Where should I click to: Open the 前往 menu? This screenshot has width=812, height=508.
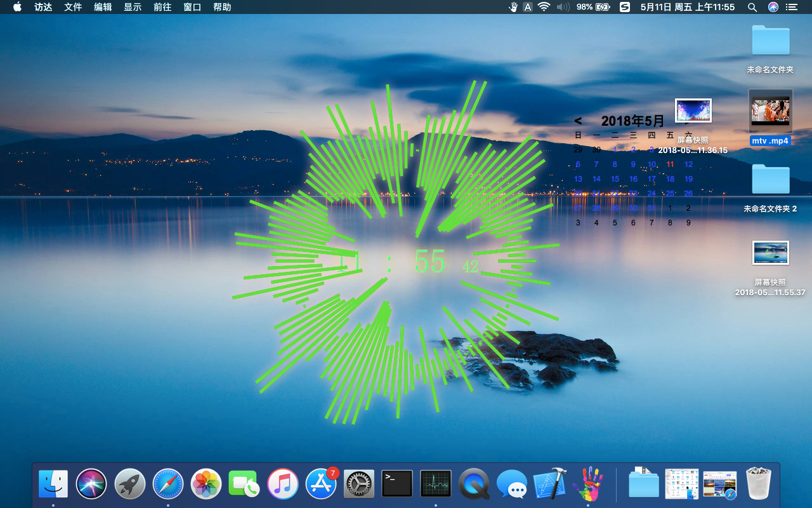pos(162,7)
